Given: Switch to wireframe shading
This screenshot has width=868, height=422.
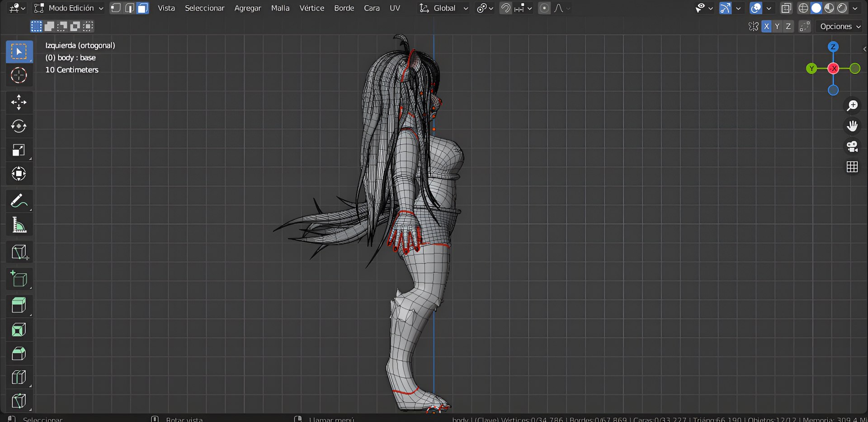Looking at the screenshot, I should [x=803, y=8].
